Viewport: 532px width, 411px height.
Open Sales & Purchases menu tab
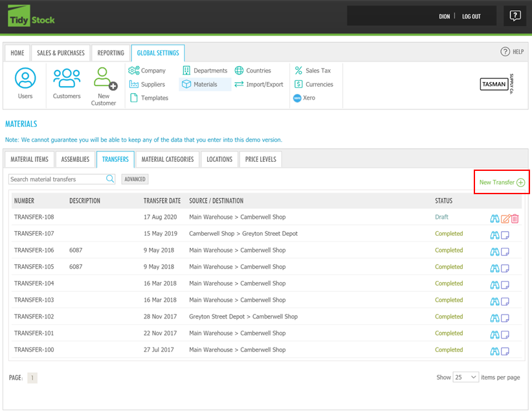pos(61,53)
